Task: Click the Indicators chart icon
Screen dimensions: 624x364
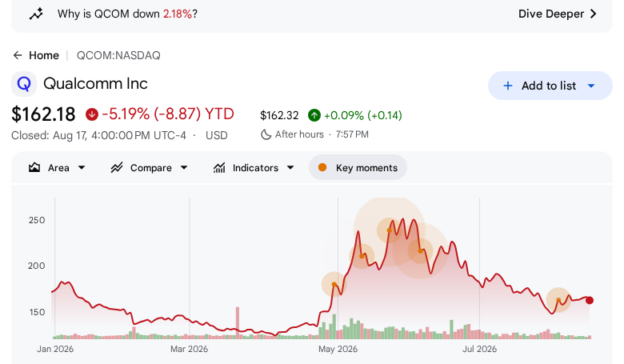Action: (x=219, y=167)
